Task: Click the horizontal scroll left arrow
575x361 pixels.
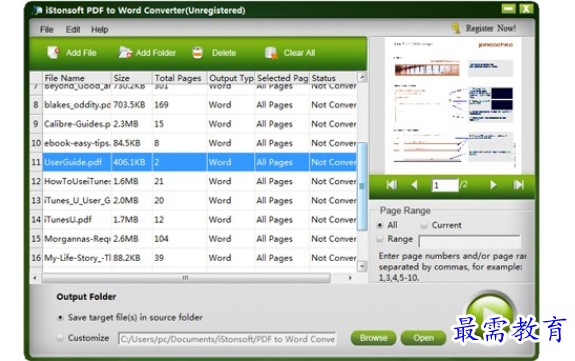Action: click(x=35, y=278)
